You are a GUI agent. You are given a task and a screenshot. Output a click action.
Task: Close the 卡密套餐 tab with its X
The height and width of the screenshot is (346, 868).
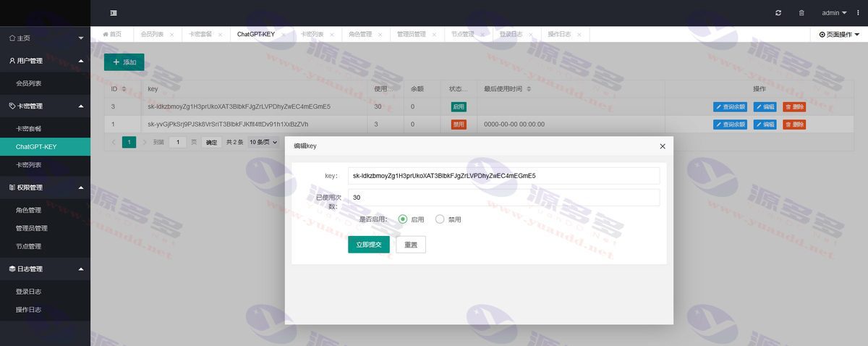[x=221, y=35]
